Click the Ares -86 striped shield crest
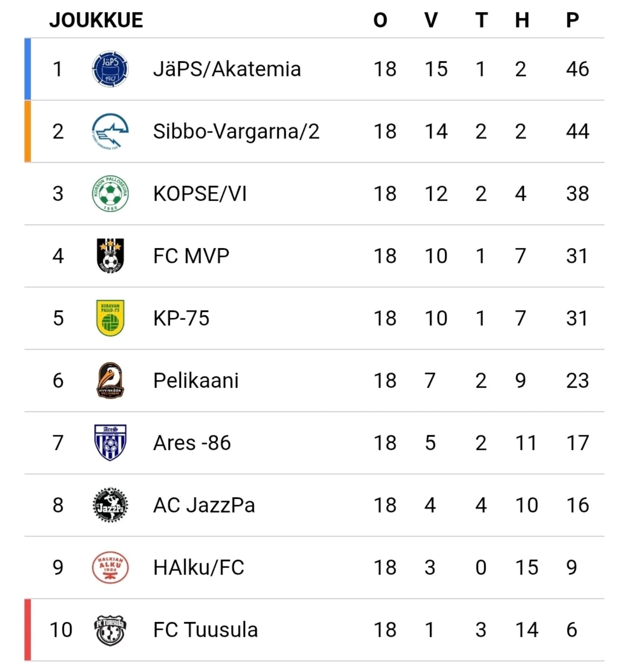The height and width of the screenshot is (672, 629). point(110,442)
